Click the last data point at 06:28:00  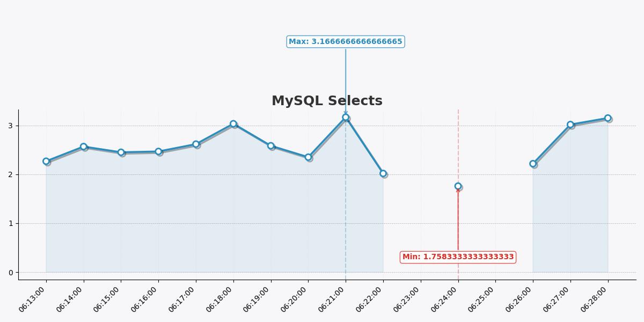(x=608, y=118)
